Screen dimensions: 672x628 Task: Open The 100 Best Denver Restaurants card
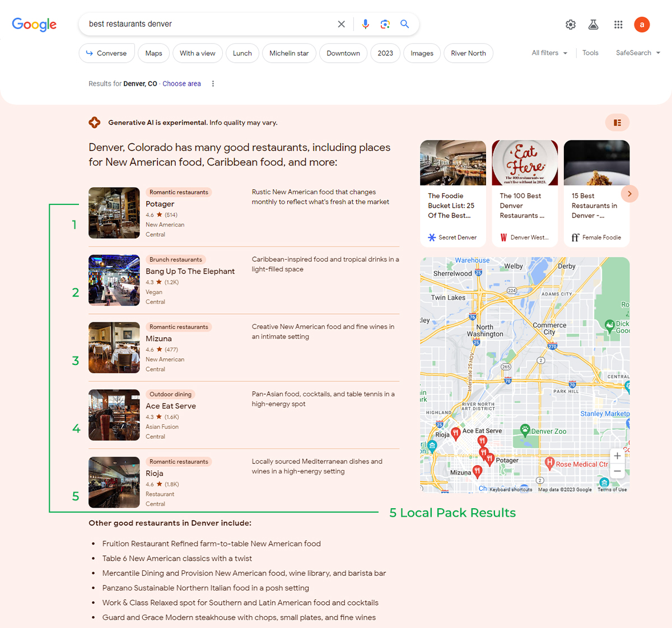525,193
